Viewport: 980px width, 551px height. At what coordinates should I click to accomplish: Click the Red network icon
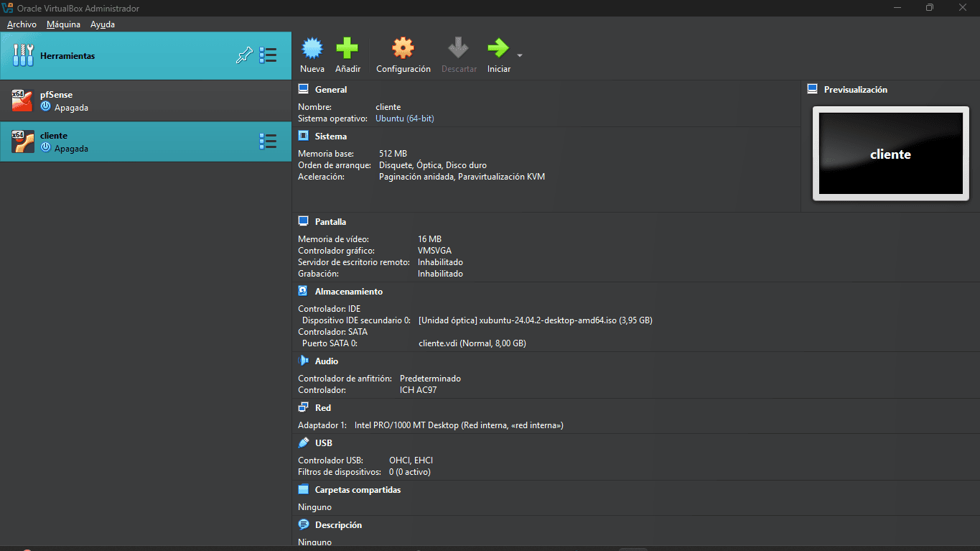click(x=303, y=407)
